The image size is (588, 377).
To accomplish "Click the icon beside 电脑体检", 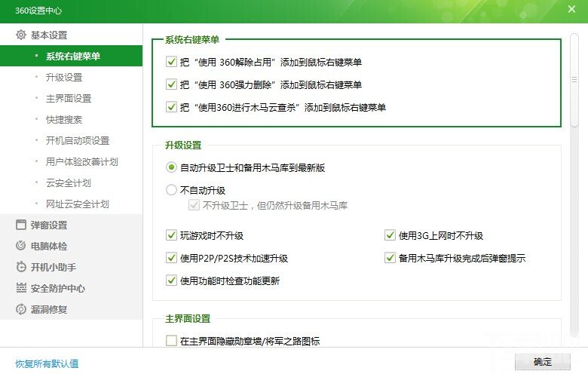I will pyautogui.click(x=21, y=246).
